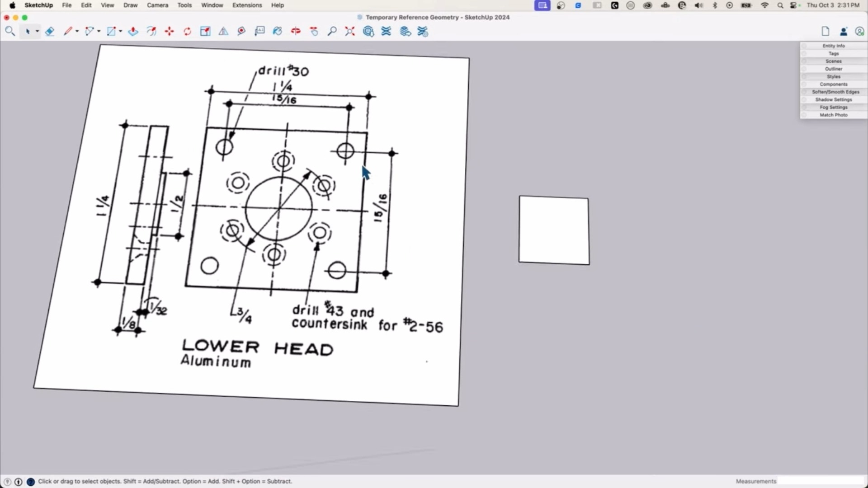Select the Move tool
This screenshot has width=868, height=488.
coord(169,31)
